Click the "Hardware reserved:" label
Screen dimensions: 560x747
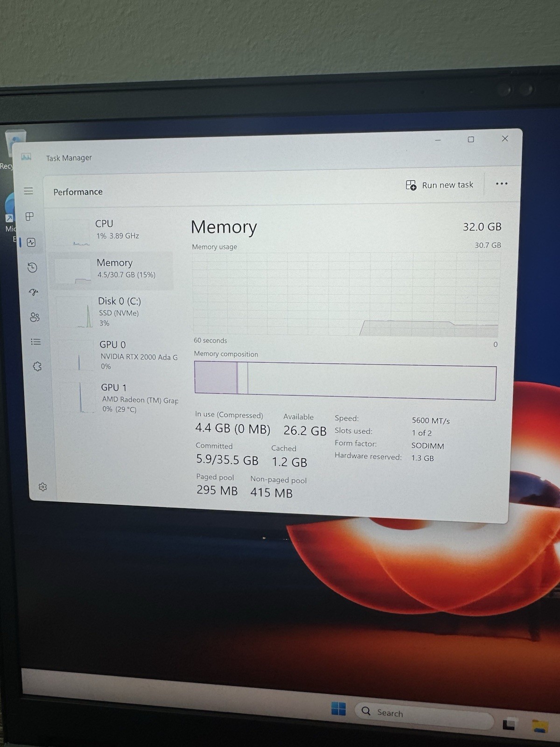coord(368,457)
